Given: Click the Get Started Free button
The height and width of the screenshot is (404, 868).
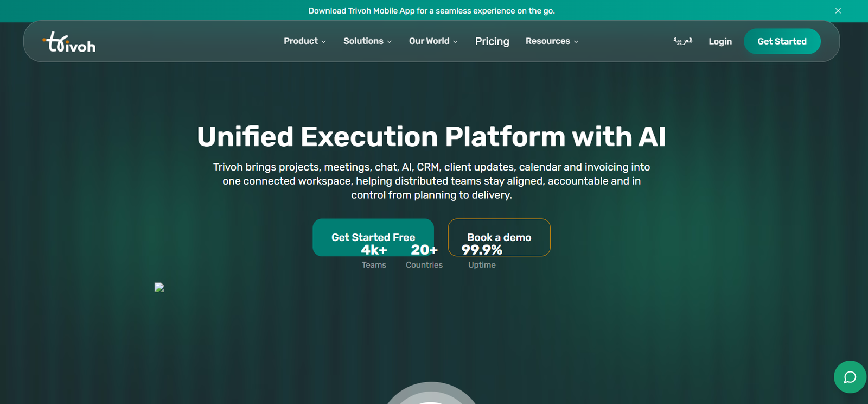Looking at the screenshot, I should tap(373, 237).
